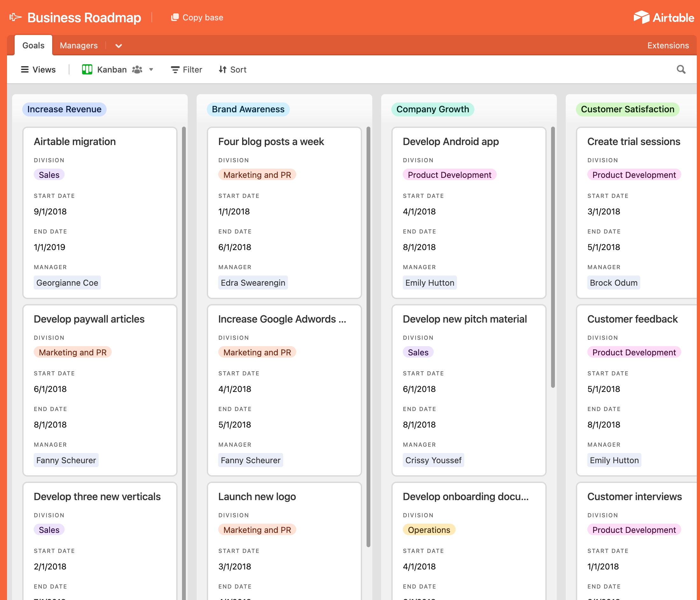Open the Launch new logo card
The height and width of the screenshot is (600, 700).
click(x=284, y=541)
